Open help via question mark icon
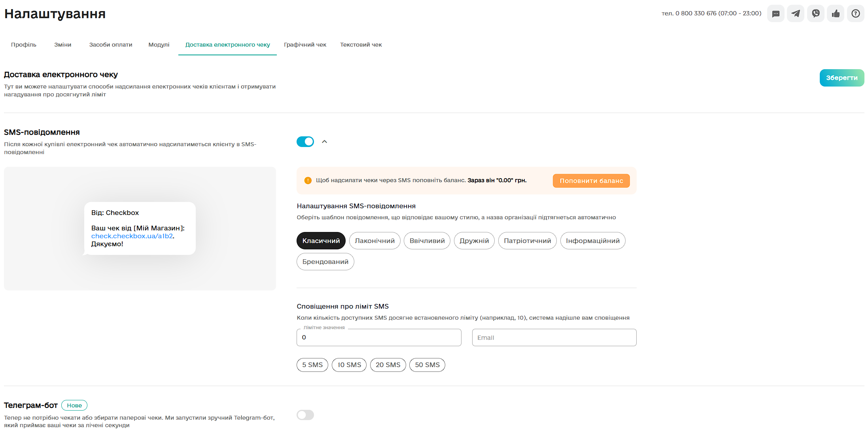The height and width of the screenshot is (443, 868). pyautogui.click(x=855, y=14)
